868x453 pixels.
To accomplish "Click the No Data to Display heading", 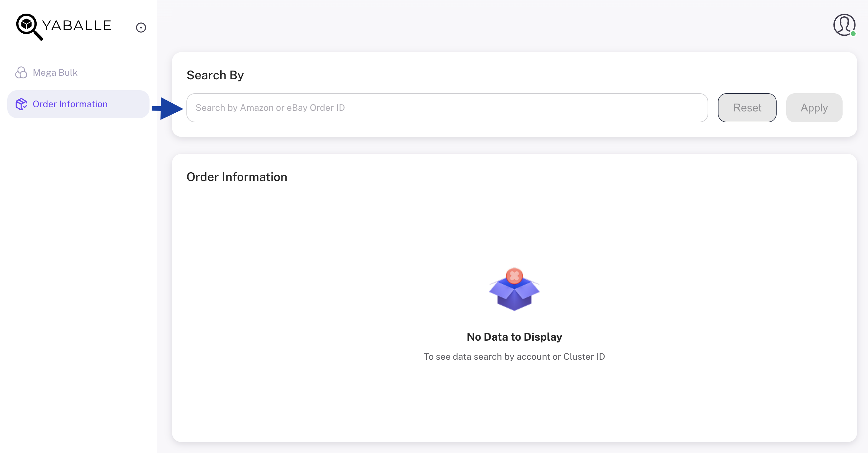I will (x=514, y=337).
